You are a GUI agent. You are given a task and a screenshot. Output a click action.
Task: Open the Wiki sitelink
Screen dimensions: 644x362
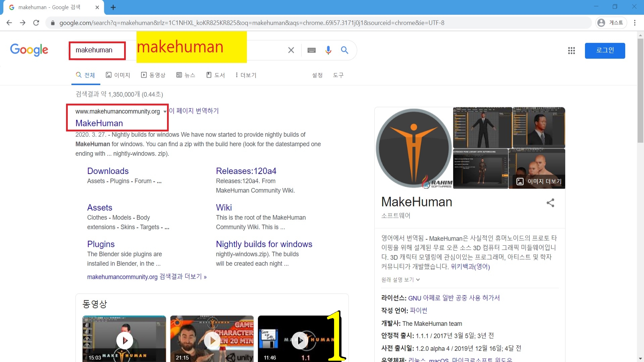click(224, 207)
